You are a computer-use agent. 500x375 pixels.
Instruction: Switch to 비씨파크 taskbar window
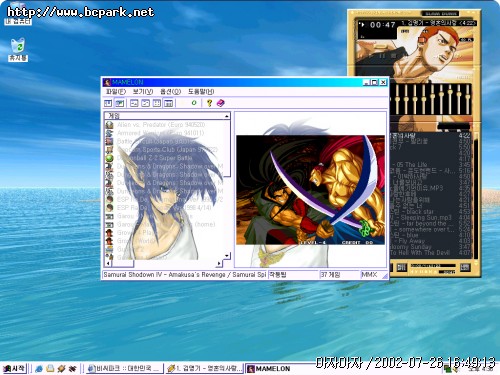(x=125, y=369)
